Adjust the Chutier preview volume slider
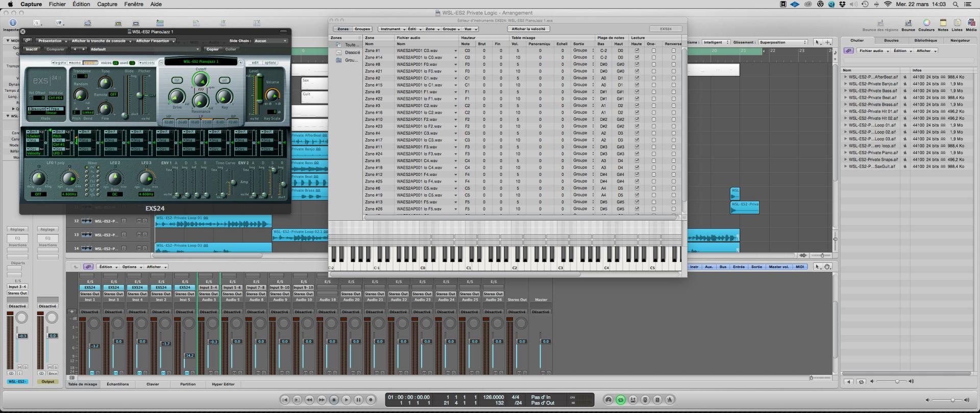 pos(897,381)
